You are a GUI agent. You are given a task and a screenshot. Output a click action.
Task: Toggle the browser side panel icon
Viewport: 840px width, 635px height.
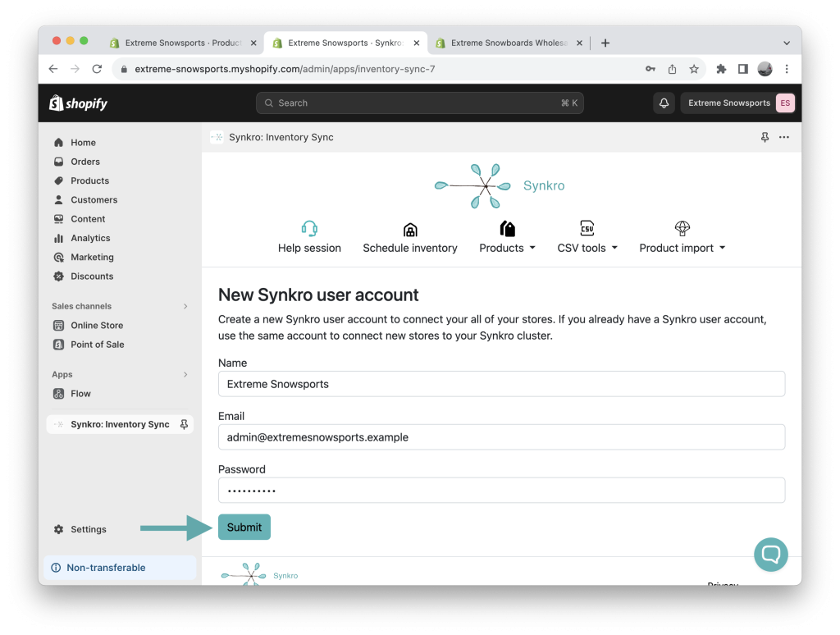[x=742, y=69]
